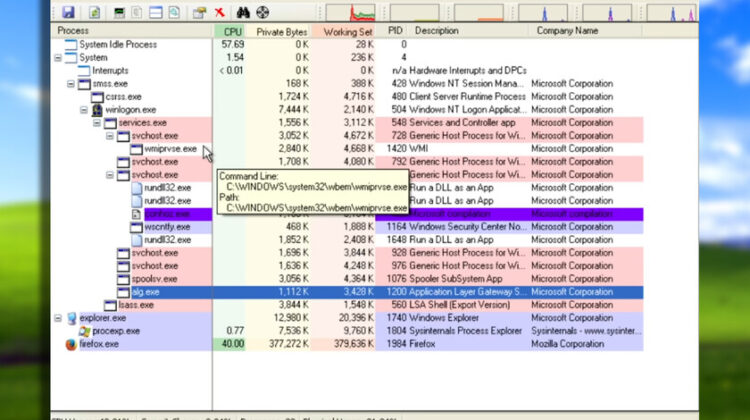Sort by the PID column header

392,31
